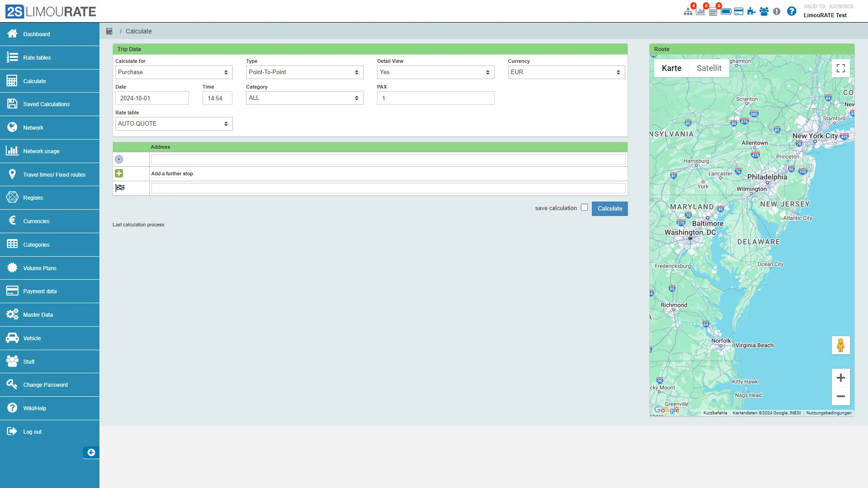Viewport: 868px width, 488px height.
Task: Open the Rate table dropdown showing AUTO QUOTE
Action: (174, 123)
